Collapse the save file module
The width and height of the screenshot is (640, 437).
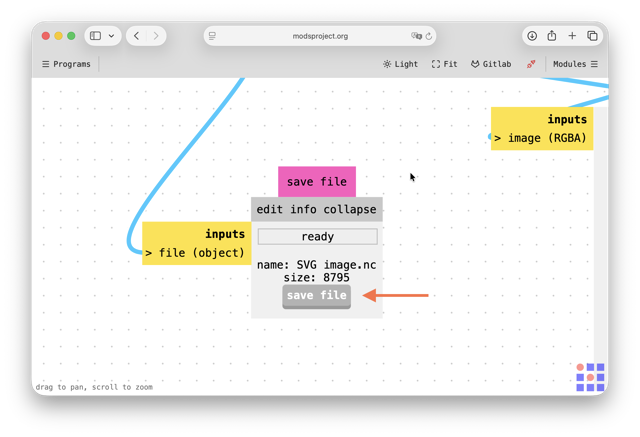point(350,209)
